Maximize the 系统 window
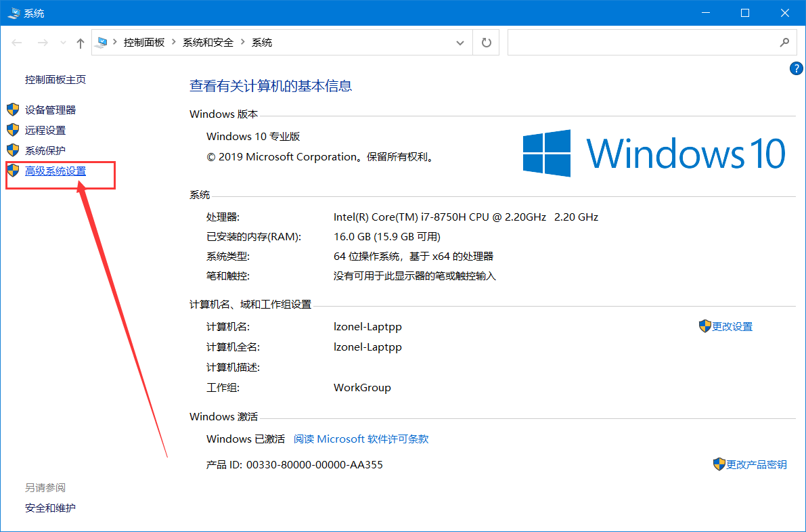Viewport: 806px width, 532px height. tap(745, 13)
